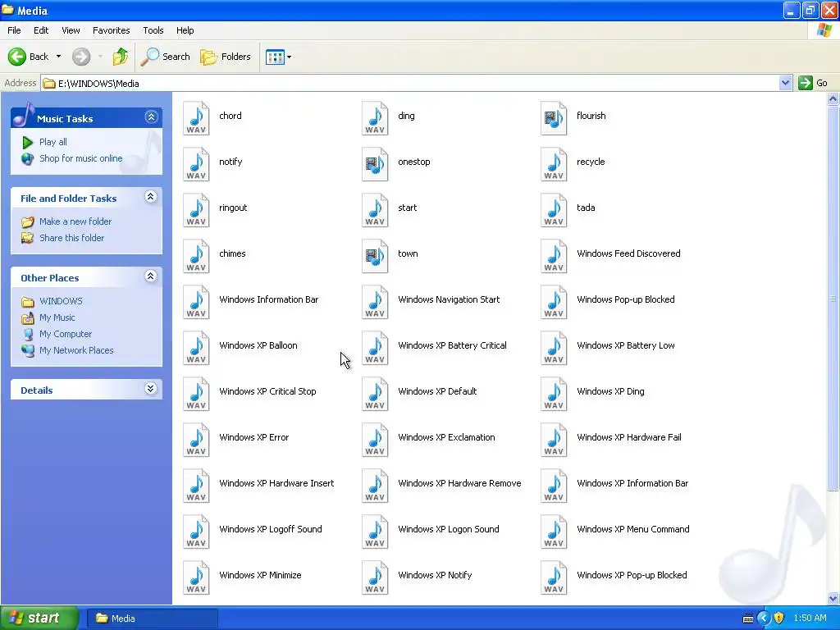Select the notify WAV file icon

196,164
